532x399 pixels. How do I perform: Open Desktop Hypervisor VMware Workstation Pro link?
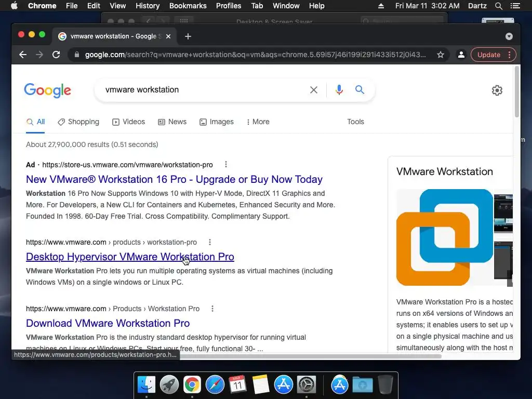tap(130, 257)
